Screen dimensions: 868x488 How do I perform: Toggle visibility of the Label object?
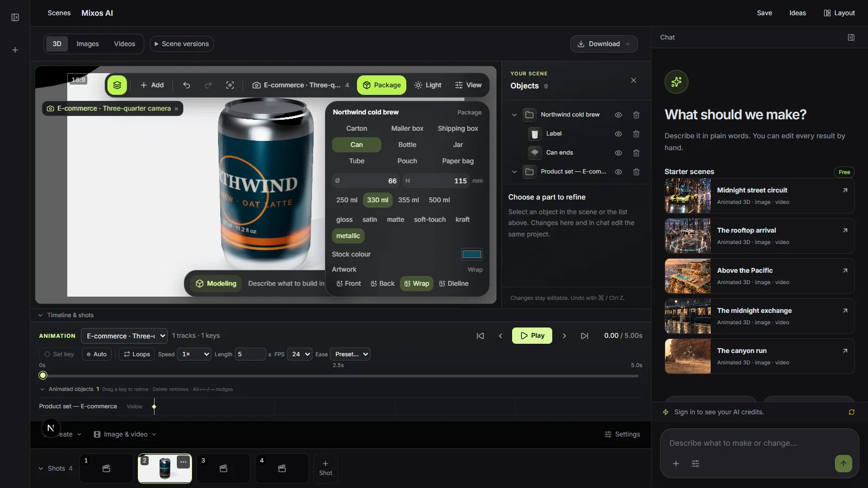[x=618, y=134]
